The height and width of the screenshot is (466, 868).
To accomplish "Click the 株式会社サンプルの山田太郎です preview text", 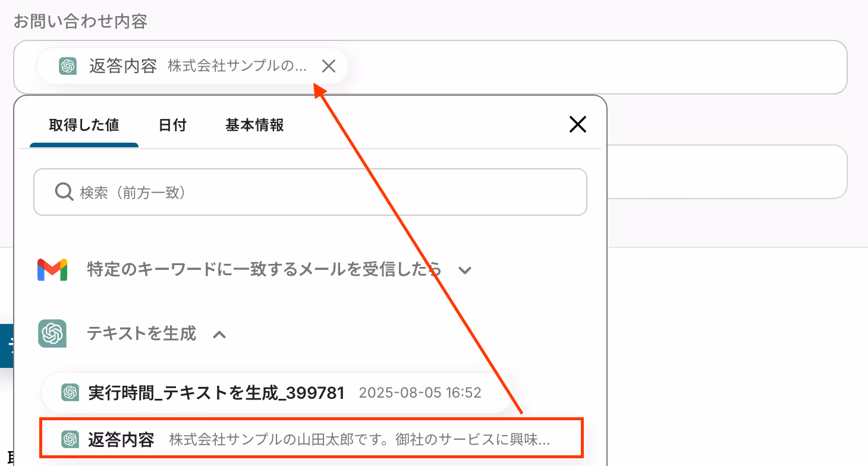I will (x=359, y=440).
